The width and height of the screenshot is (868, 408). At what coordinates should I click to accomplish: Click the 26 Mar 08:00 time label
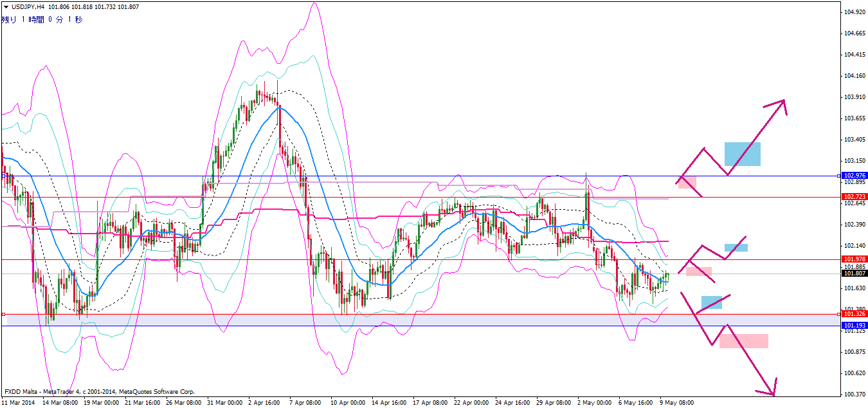185,402
